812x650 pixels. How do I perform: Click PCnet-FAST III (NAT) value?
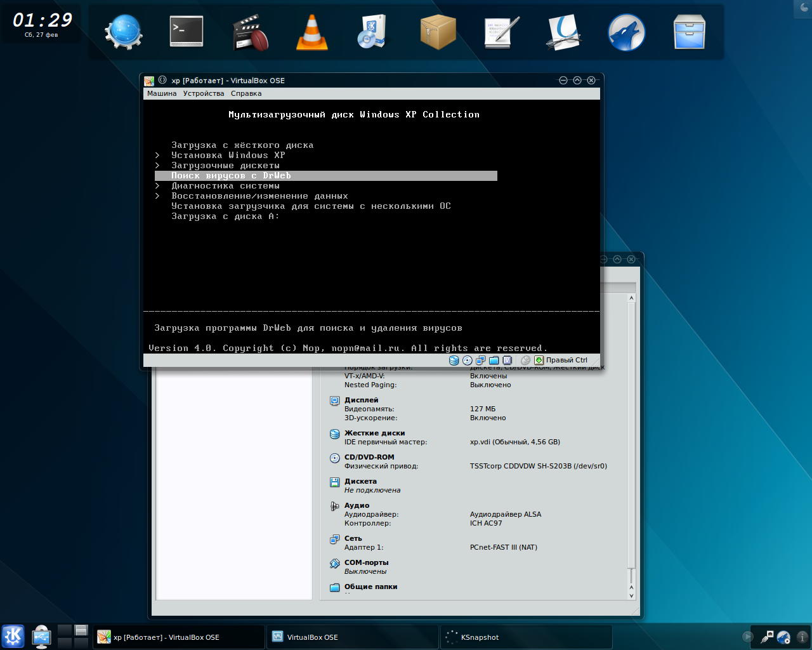[x=504, y=548]
